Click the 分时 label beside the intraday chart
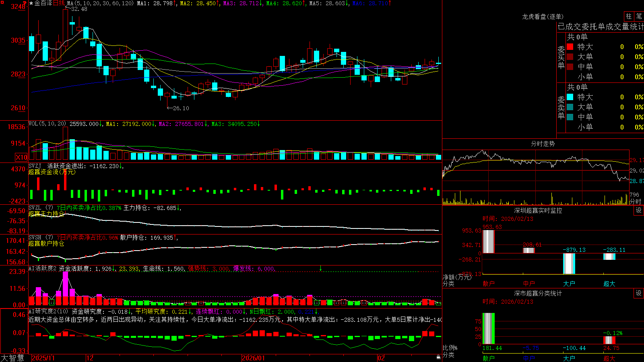Screen dimensions: 644x362 635,202
